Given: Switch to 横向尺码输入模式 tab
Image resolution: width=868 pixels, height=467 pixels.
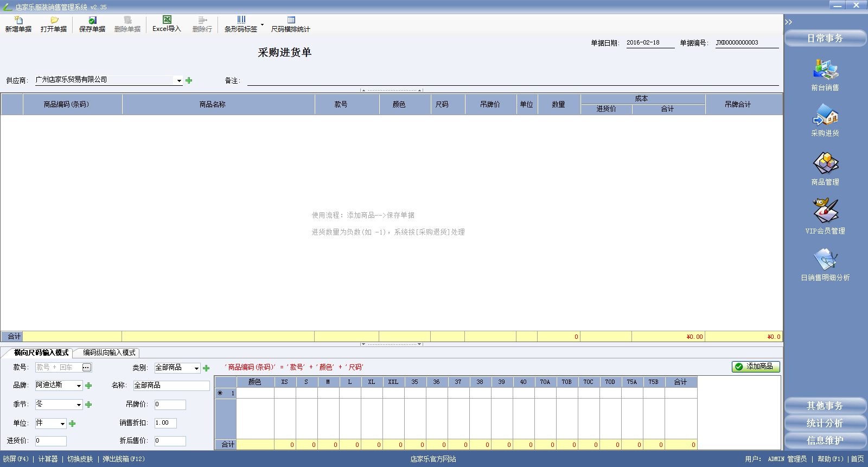Looking at the screenshot, I should coord(41,352).
